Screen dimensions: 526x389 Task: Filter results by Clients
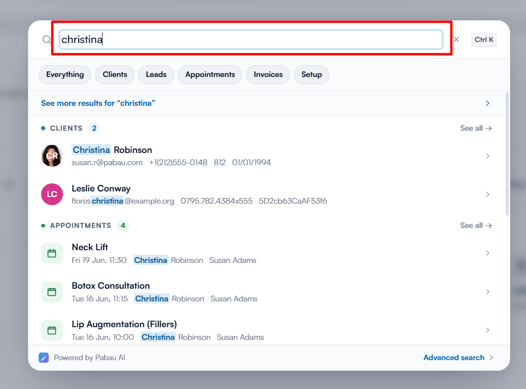tap(115, 74)
